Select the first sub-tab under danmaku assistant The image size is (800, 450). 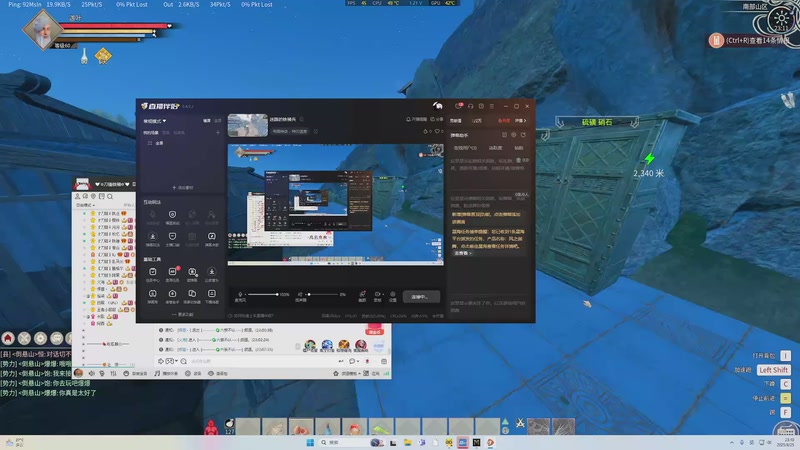coord(465,148)
